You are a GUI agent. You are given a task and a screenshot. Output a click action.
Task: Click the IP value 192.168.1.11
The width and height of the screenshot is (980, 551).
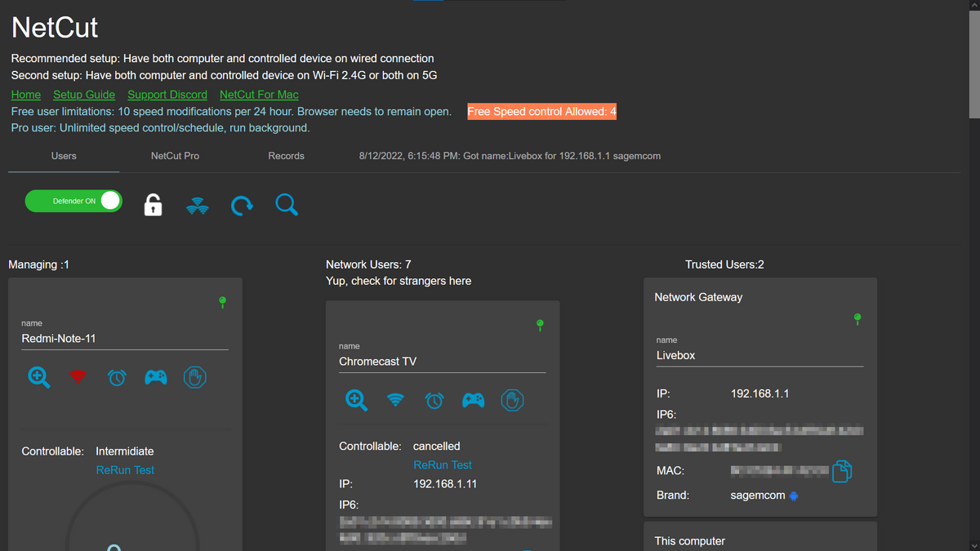click(x=445, y=484)
